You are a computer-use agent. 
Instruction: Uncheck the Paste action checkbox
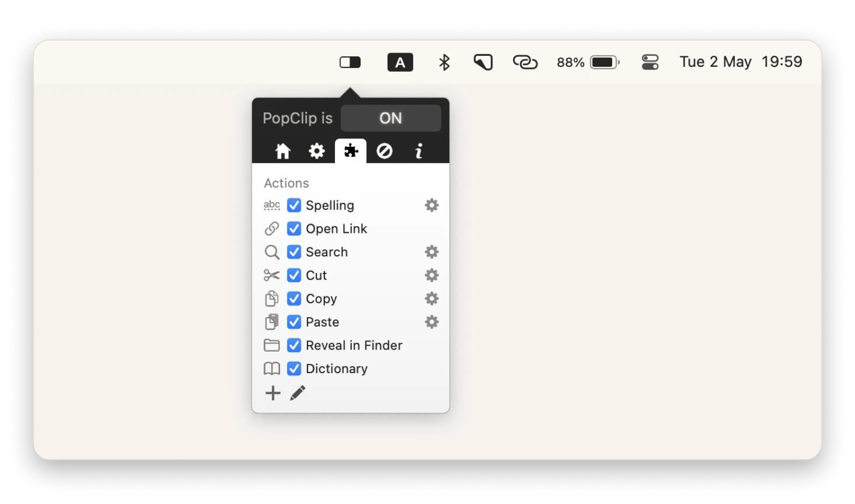click(294, 322)
